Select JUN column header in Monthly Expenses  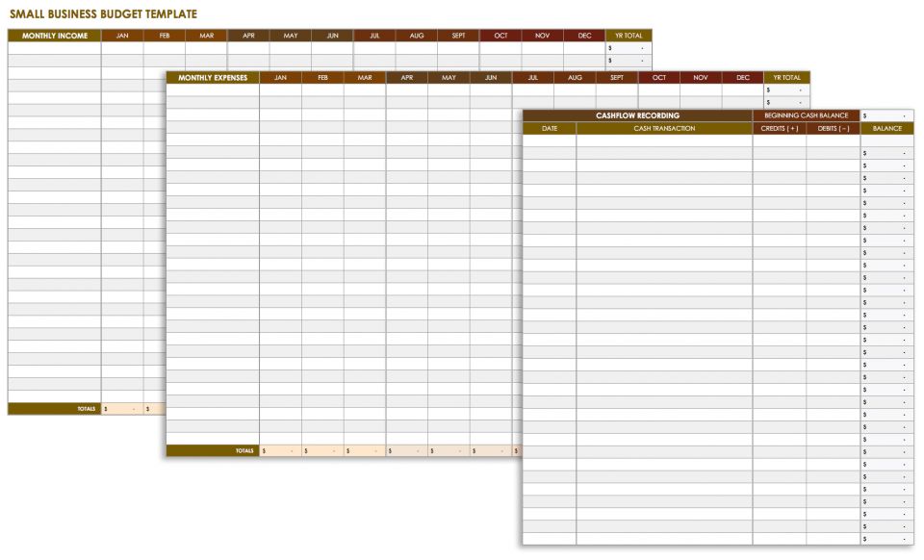491,78
